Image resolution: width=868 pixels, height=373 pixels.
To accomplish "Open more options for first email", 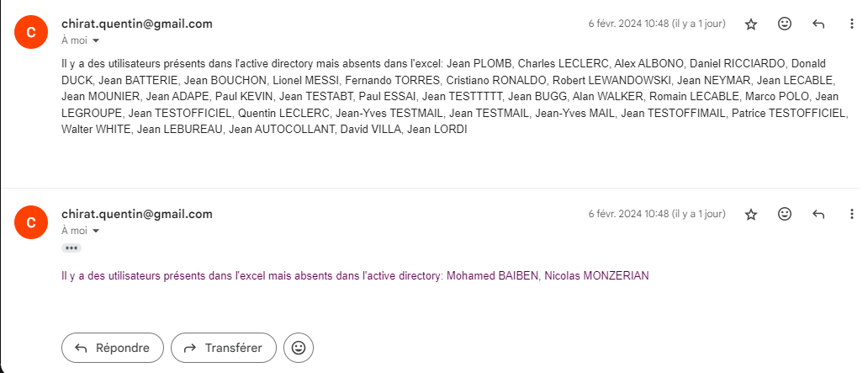I will click(851, 24).
